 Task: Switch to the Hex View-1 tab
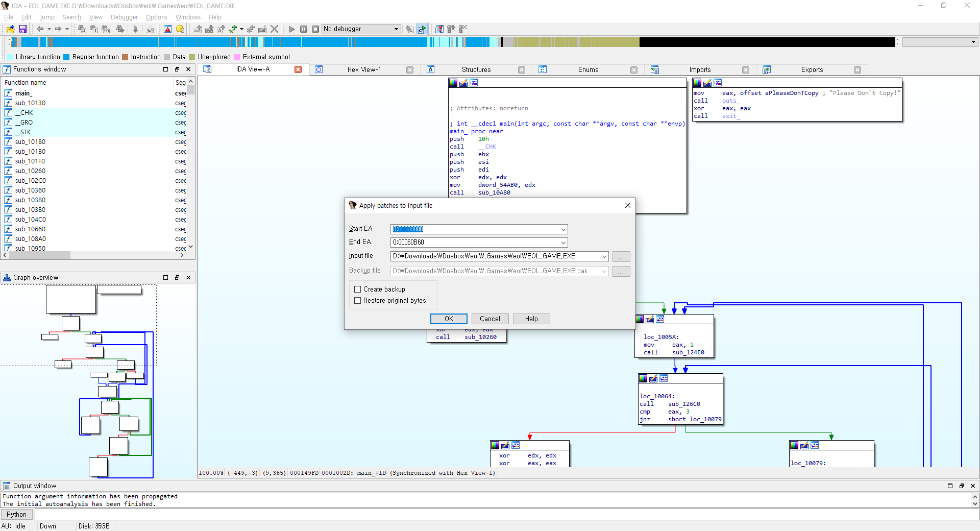[x=364, y=69]
